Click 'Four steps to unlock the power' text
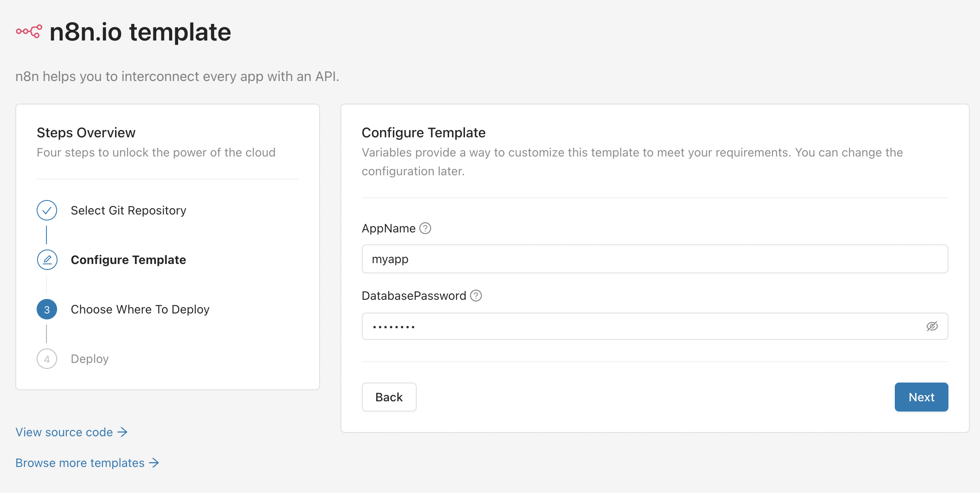Screen dimensions: 980x493 coord(156,152)
